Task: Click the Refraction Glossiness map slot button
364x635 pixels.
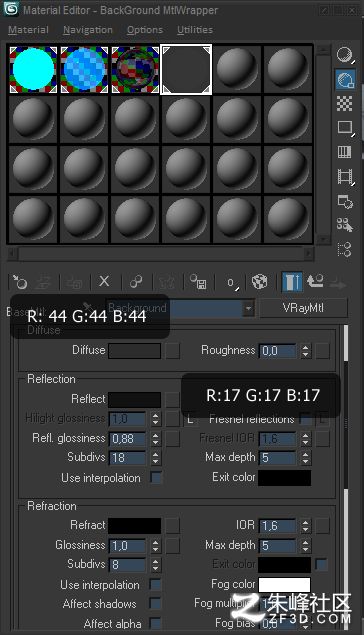Action: [172, 545]
